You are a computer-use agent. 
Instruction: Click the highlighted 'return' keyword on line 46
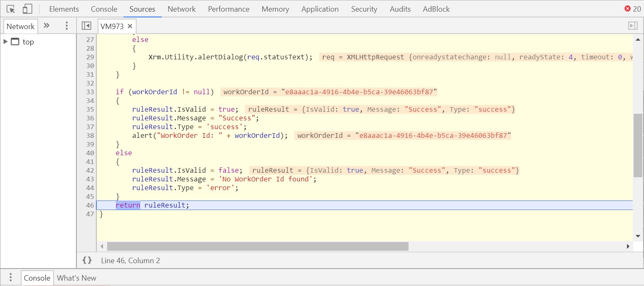128,205
